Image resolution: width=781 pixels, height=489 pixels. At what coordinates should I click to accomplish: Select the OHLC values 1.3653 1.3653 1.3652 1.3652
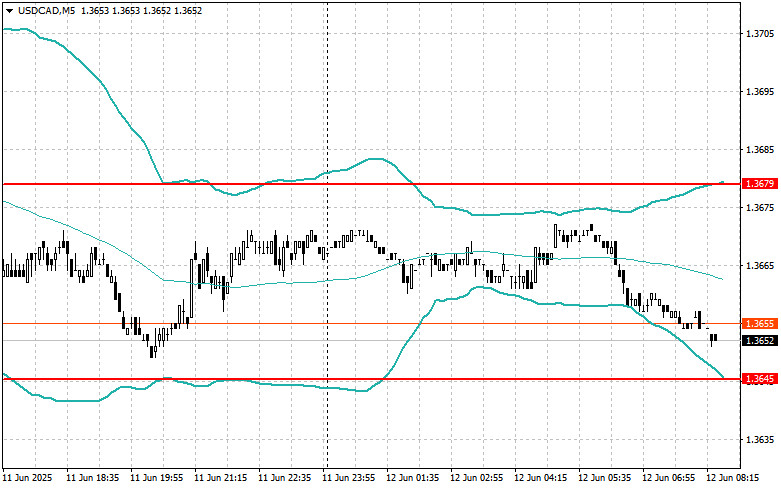pos(141,10)
